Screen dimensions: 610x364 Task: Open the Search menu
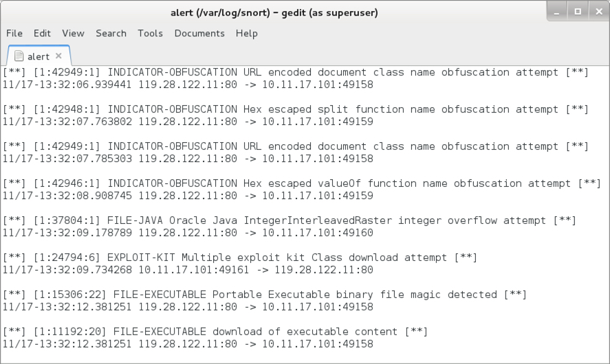click(x=111, y=34)
